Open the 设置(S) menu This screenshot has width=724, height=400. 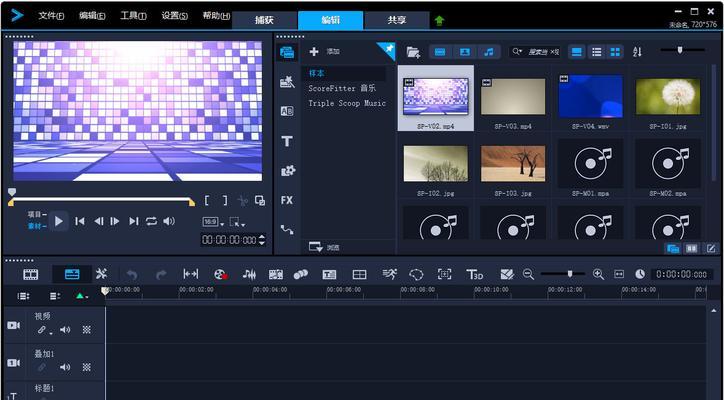pyautogui.click(x=175, y=16)
